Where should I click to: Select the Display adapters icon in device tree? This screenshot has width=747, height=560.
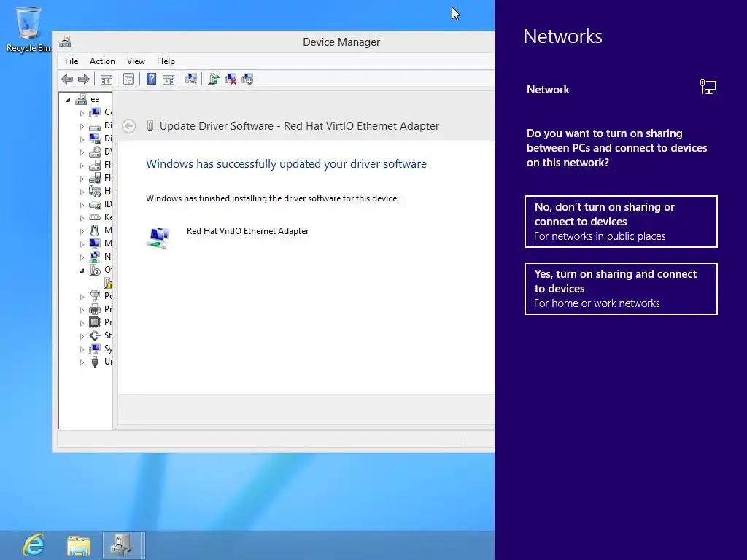tap(95, 139)
